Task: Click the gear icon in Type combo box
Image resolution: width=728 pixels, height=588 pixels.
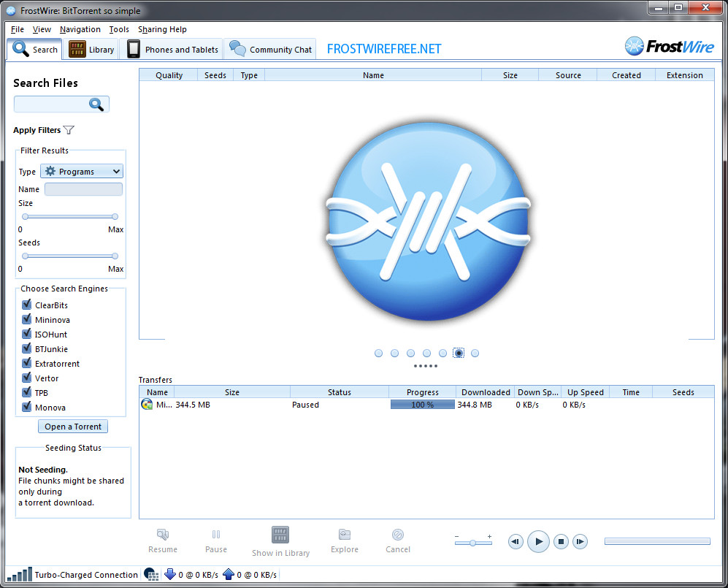Action: 50,171
